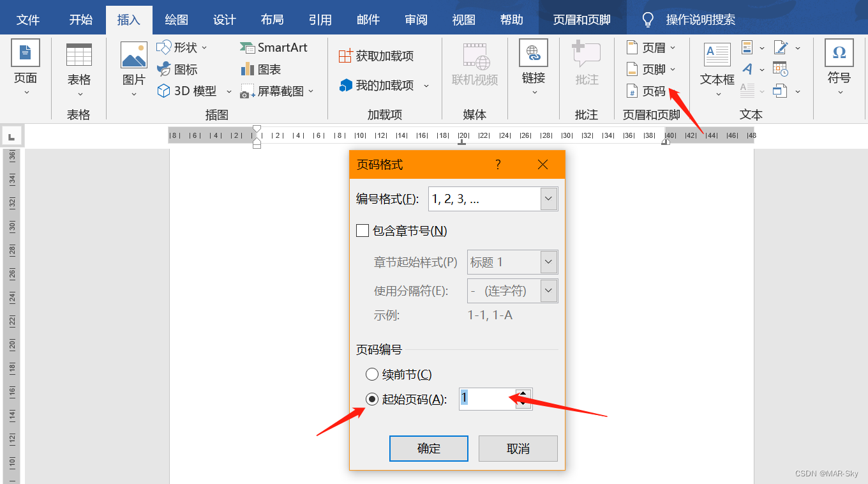
Task: Click the 示例 text '1-1, 1-A'
Action: click(x=490, y=315)
